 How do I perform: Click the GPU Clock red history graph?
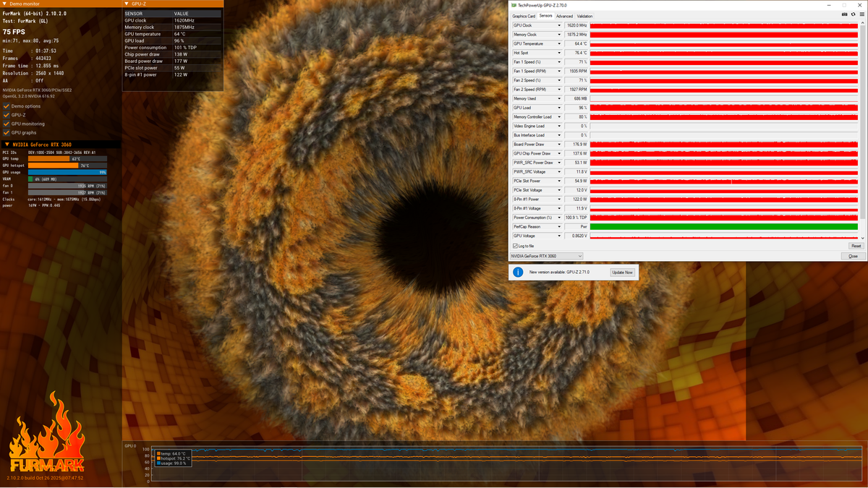click(724, 25)
